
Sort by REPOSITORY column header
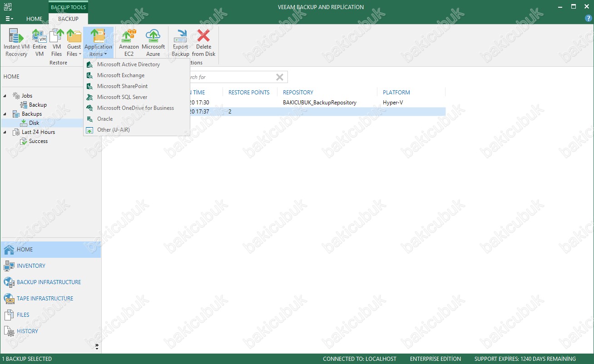click(298, 93)
